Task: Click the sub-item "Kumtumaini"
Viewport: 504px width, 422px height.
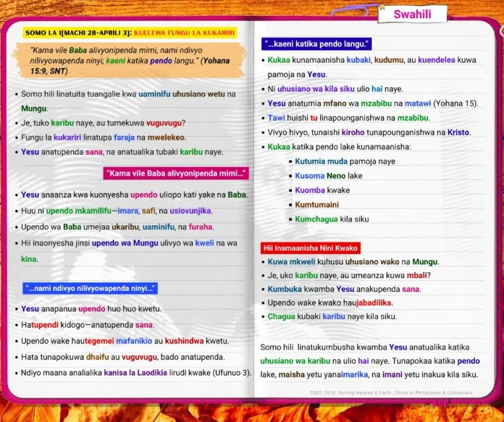Action: point(317,205)
